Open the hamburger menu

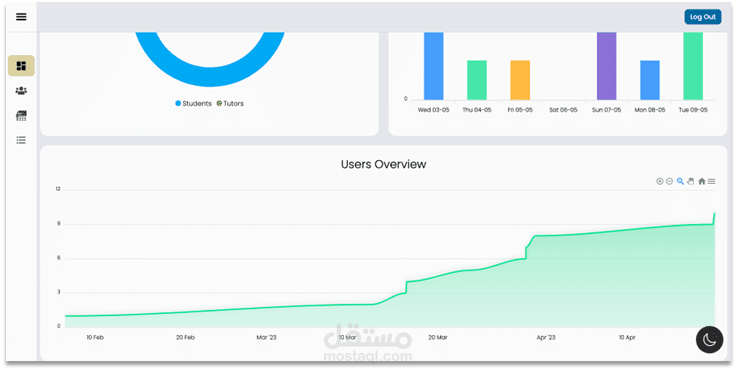21,17
